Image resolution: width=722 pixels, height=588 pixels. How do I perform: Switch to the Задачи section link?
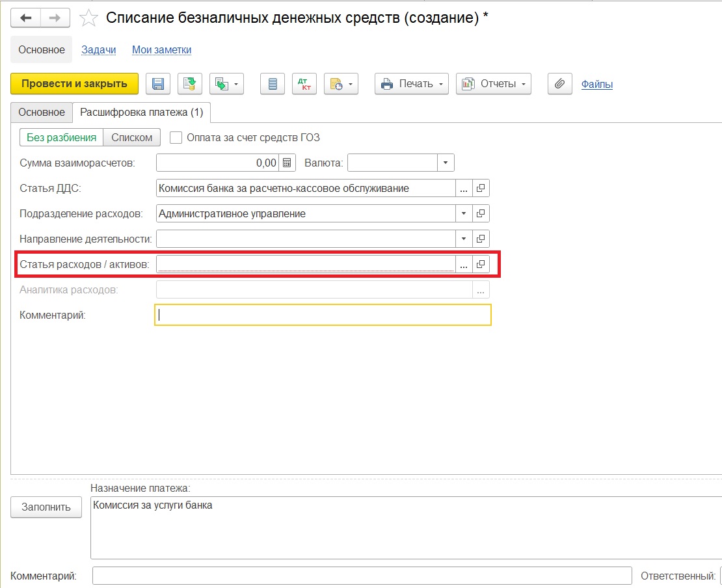click(x=98, y=49)
